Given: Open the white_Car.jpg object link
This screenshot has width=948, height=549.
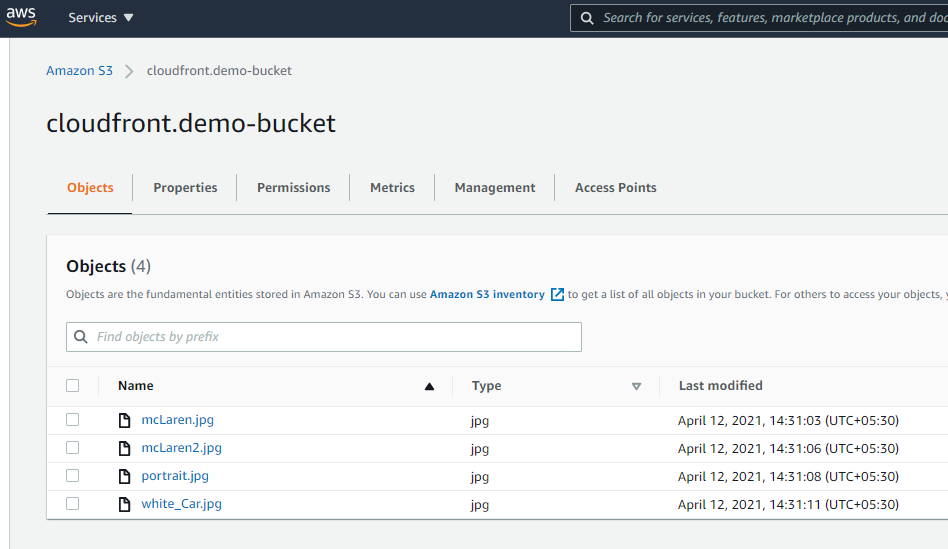Looking at the screenshot, I should pos(181,504).
